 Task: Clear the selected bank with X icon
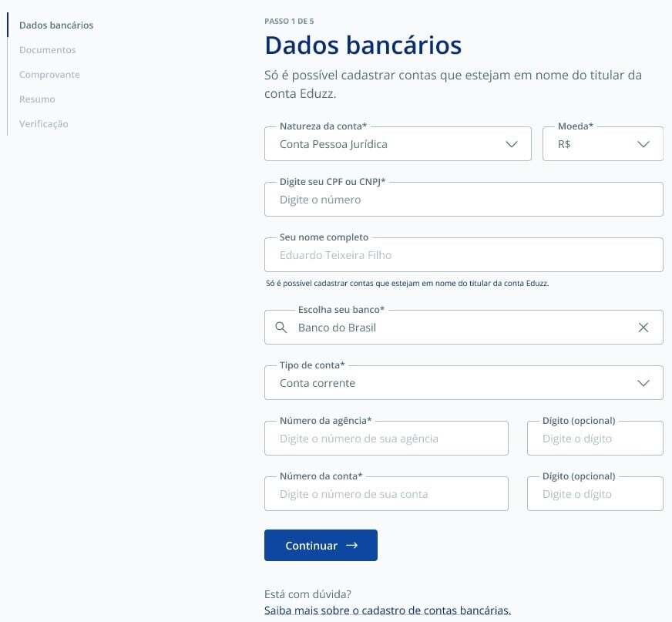(x=643, y=328)
